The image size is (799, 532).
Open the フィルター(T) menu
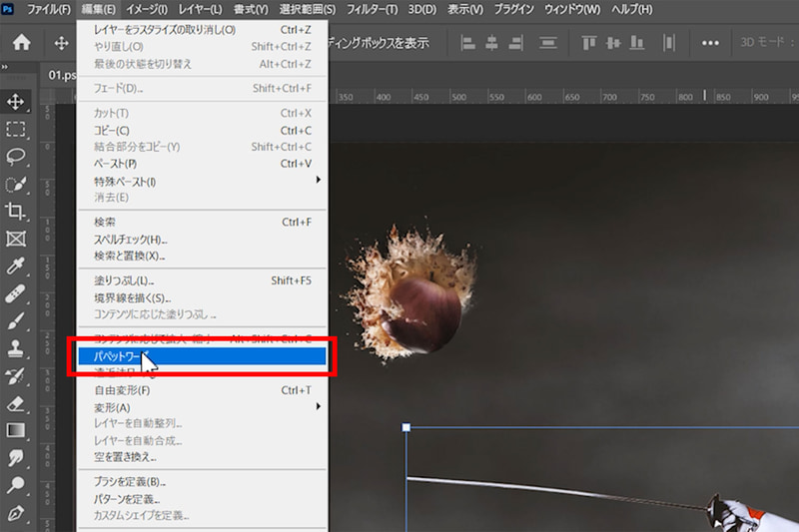point(372,9)
